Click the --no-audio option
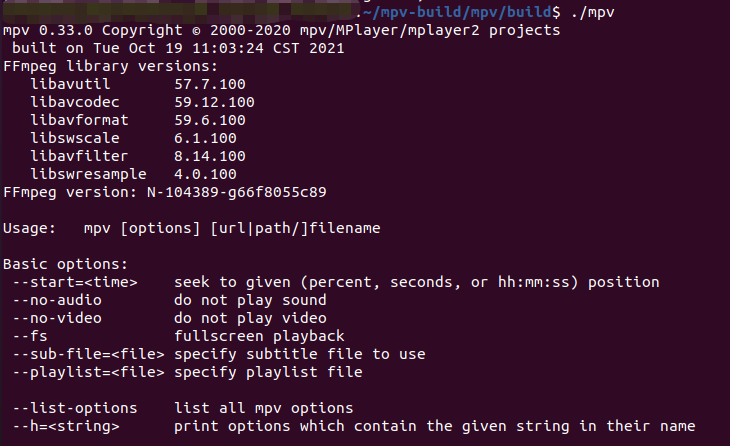 (57, 300)
